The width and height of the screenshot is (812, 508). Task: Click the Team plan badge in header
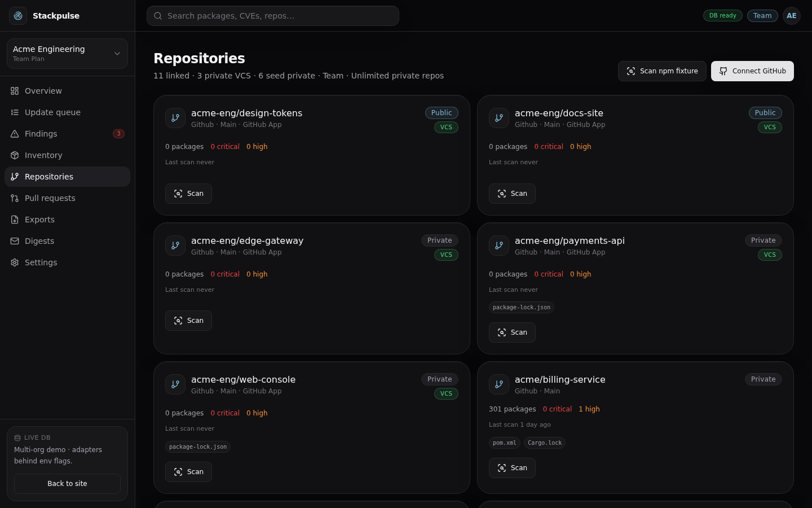click(762, 16)
